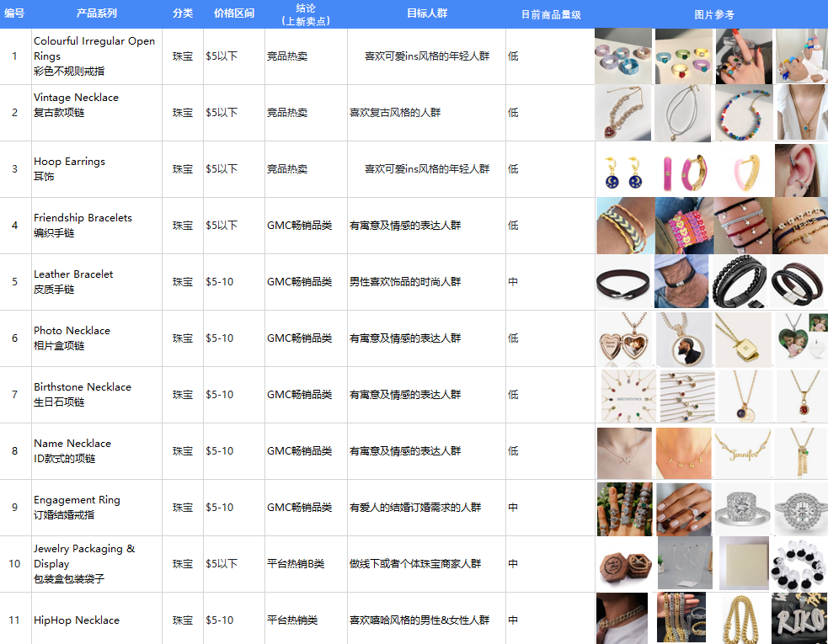
Task: Select the Jewelry Packaging & Display cell
Action: click(97, 564)
